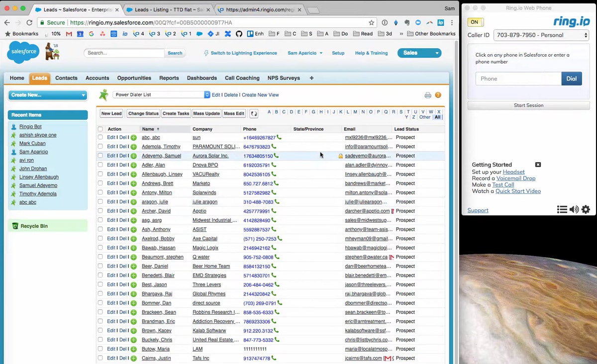Open the Sam Aparicio user menu
Viewport: 597px width, 364px height.
305,53
